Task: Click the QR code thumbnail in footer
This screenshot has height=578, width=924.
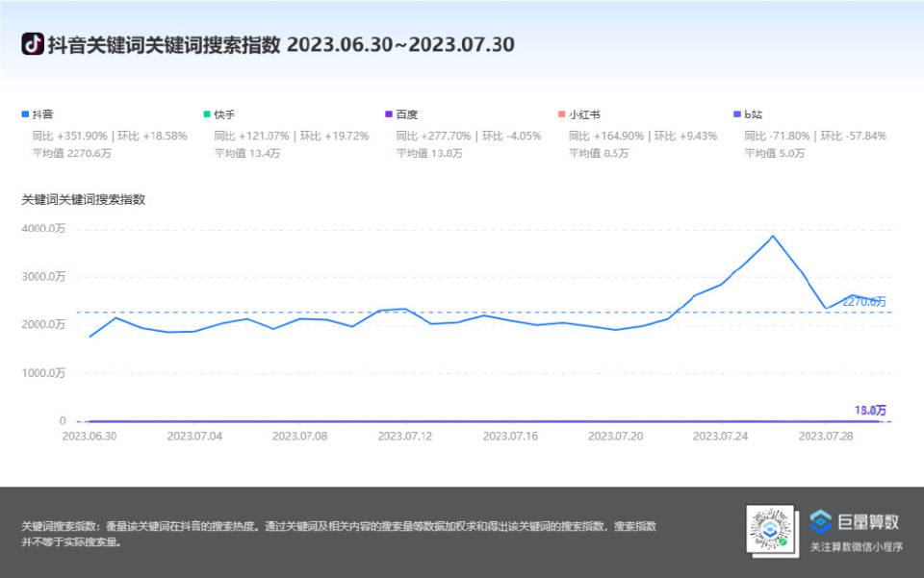Action: 770,529
